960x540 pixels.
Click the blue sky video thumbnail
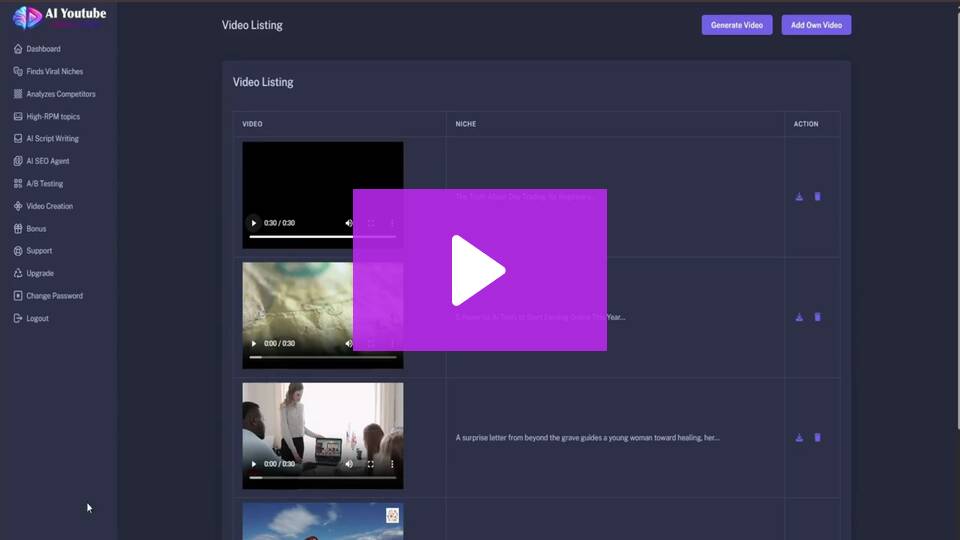coord(323,522)
